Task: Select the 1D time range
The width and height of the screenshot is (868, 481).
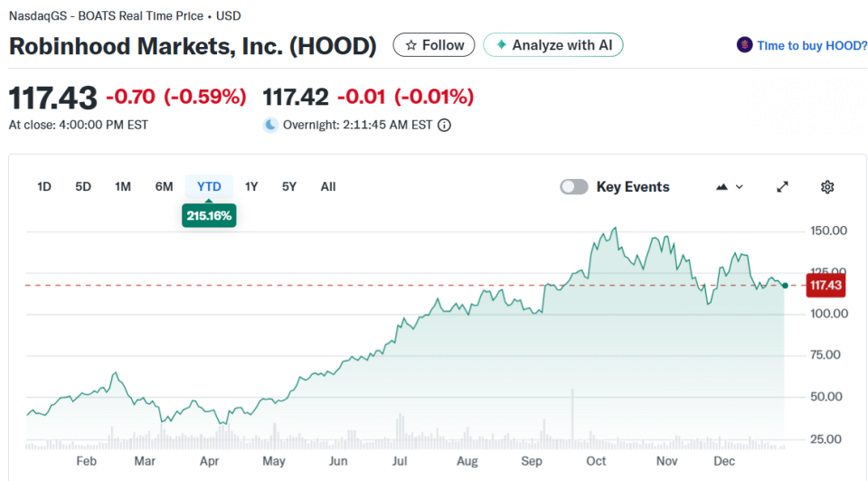Action: click(x=43, y=187)
